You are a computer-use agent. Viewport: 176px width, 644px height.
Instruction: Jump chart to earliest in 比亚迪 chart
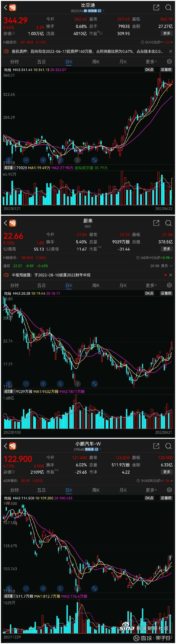(x=9, y=160)
